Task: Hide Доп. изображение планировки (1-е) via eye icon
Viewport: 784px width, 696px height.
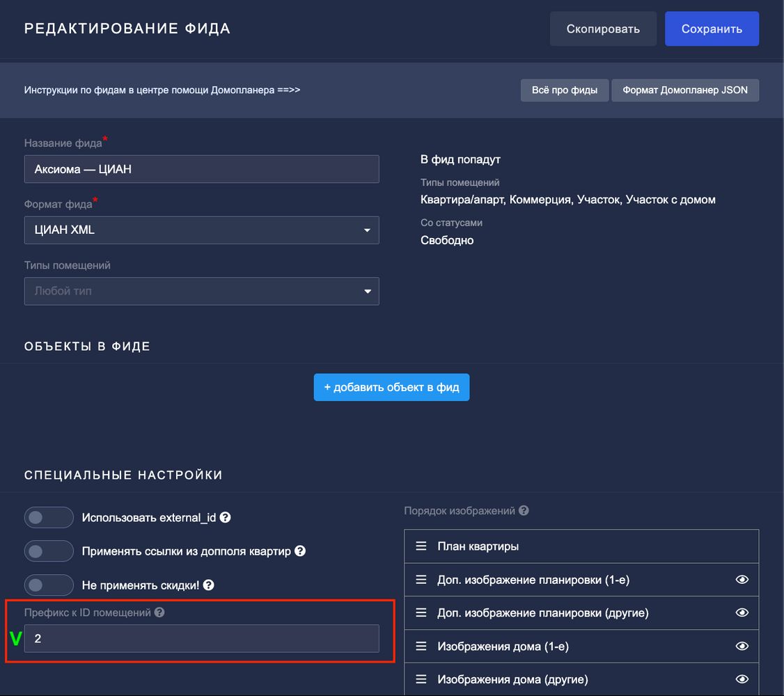Action: (x=742, y=580)
